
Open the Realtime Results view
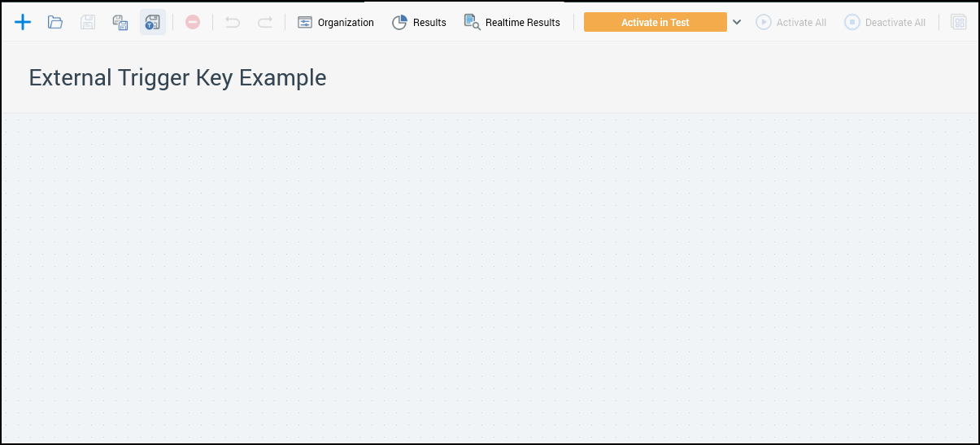(512, 22)
